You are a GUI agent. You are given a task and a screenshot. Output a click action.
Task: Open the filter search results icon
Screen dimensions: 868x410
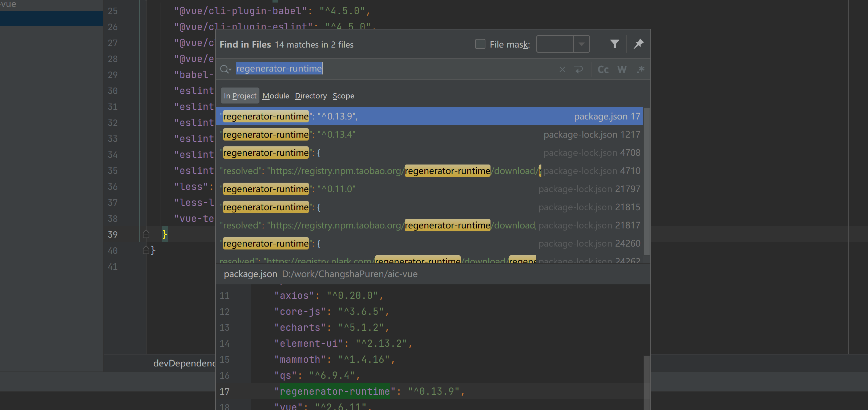click(x=614, y=44)
